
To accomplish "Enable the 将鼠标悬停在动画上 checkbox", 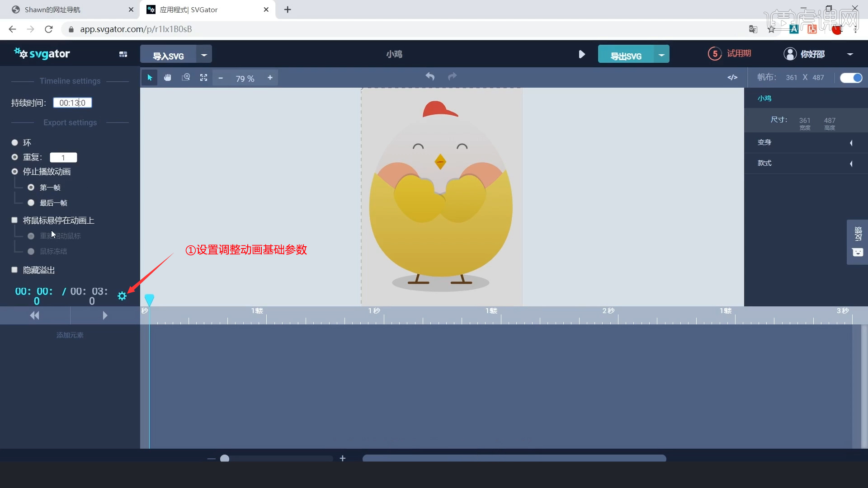I will [14, 220].
